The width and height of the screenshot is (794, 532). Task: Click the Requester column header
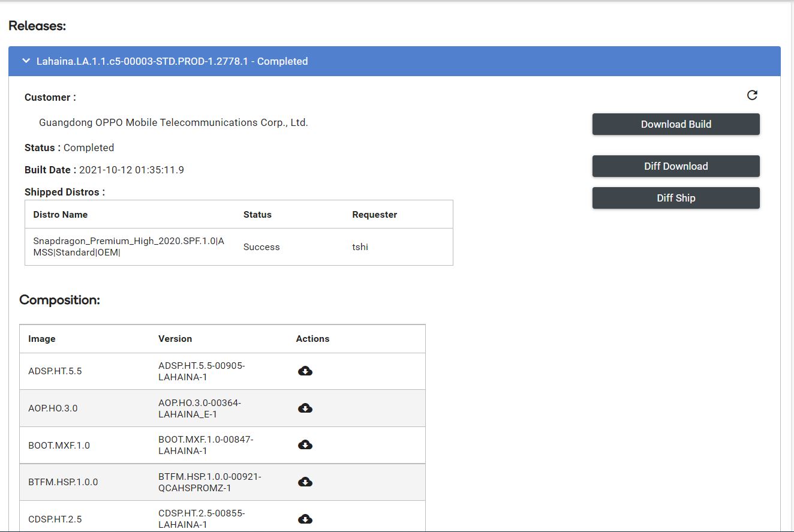point(375,215)
